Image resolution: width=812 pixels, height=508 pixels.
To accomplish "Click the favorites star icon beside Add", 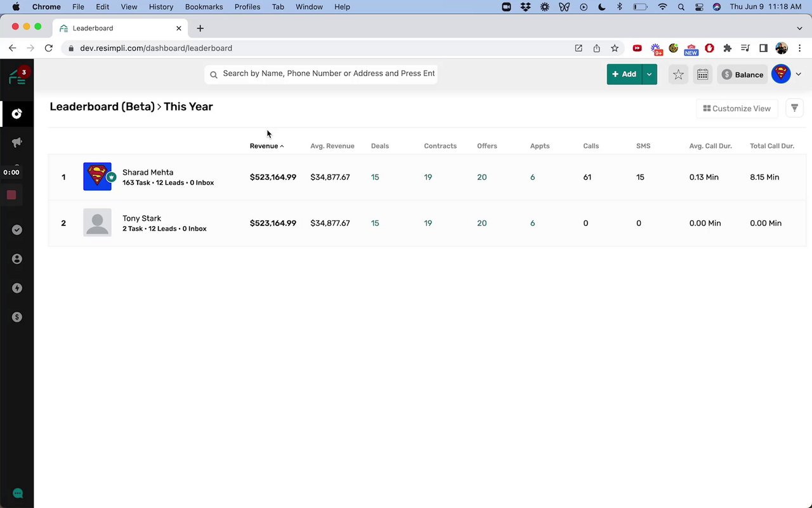I will click(x=678, y=74).
